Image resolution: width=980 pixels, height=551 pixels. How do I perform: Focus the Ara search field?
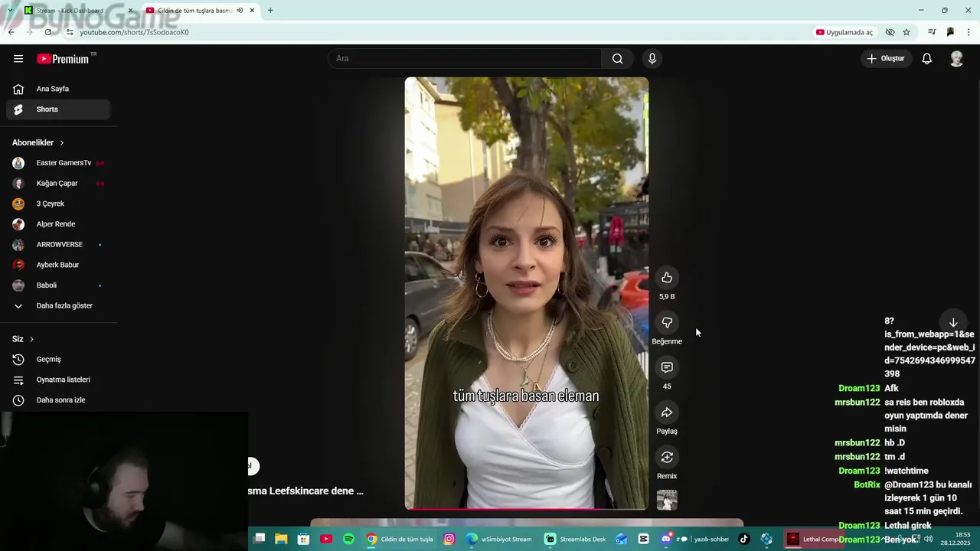tap(465, 59)
